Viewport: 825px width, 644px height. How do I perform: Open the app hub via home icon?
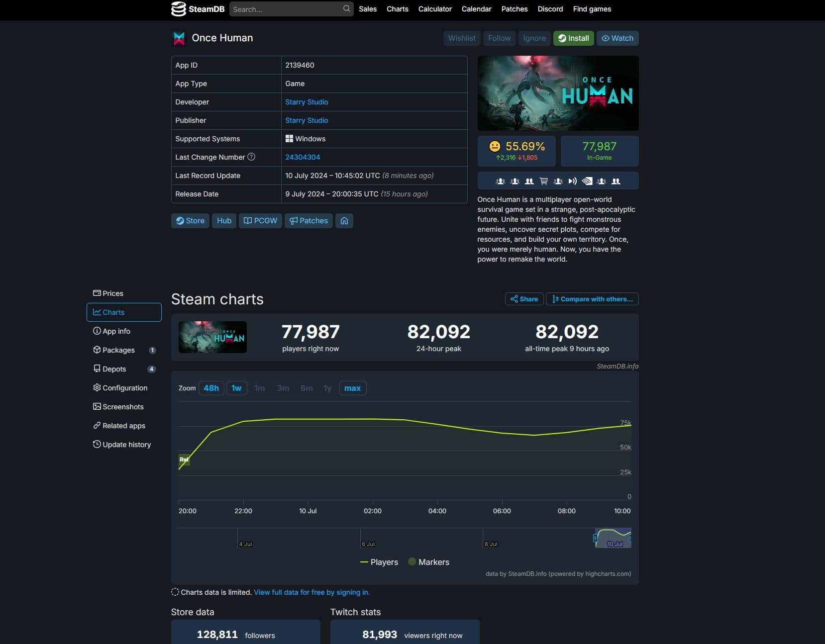coord(344,220)
